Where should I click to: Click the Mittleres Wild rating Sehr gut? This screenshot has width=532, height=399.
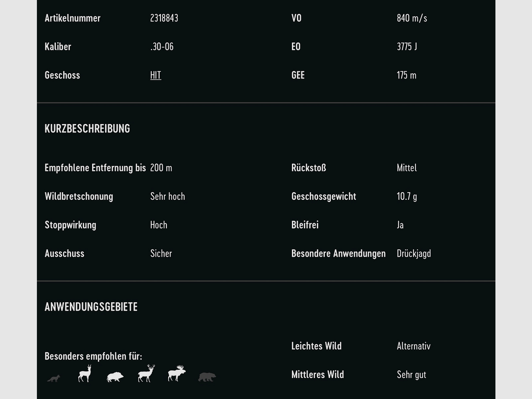[x=412, y=375]
